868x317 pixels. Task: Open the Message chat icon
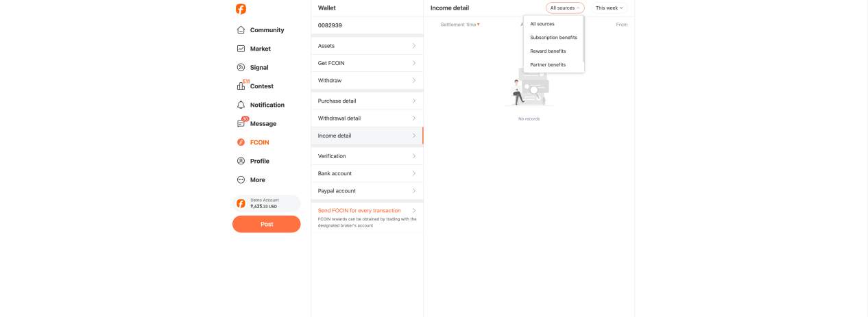pyautogui.click(x=241, y=124)
